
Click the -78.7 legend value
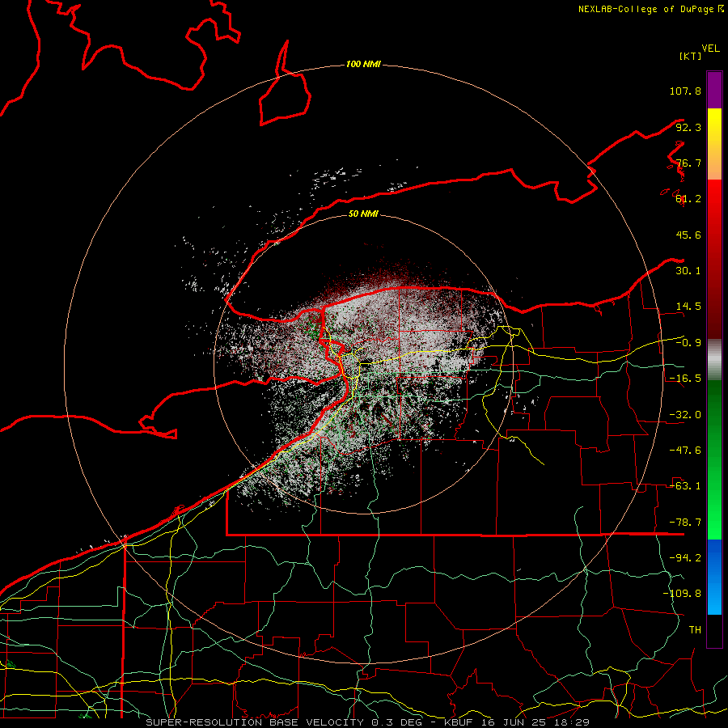point(685,523)
